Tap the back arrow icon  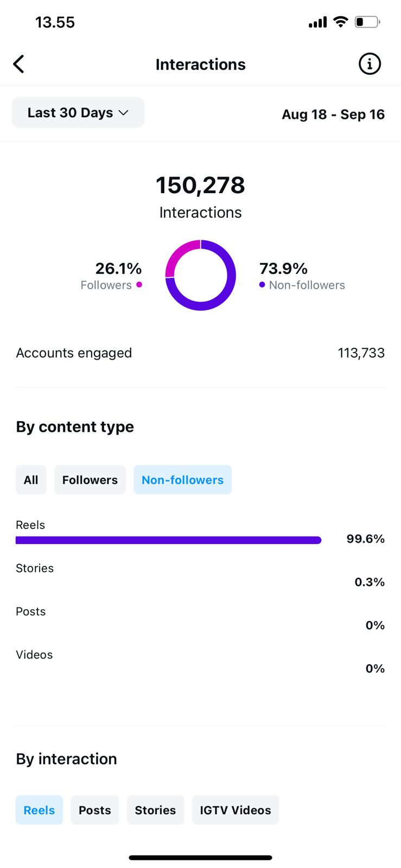point(19,64)
